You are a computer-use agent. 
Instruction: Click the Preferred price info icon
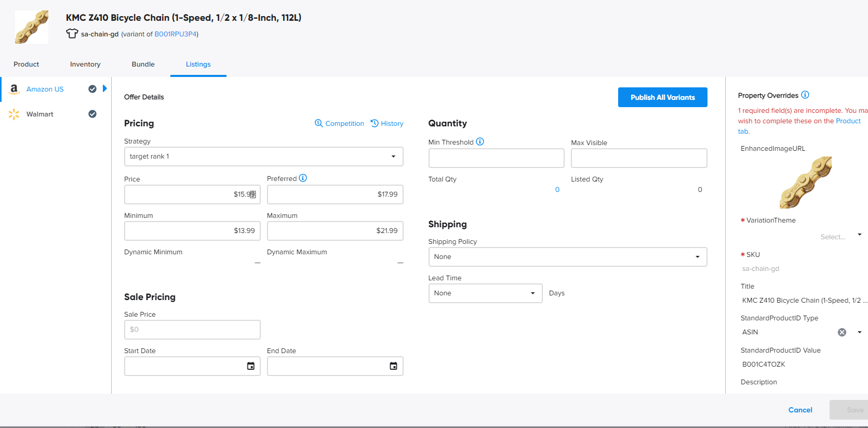pos(303,178)
